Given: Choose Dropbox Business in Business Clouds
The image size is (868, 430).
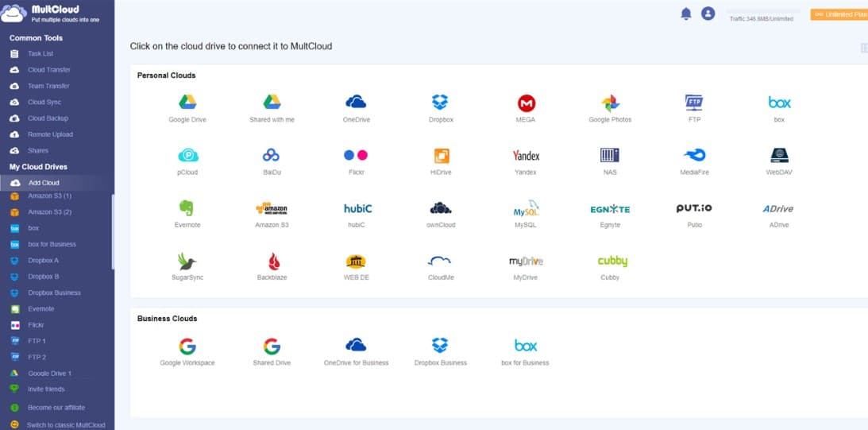Looking at the screenshot, I should pos(441,352).
